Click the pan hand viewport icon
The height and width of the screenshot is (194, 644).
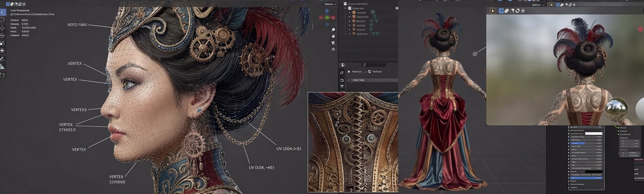[333, 36]
